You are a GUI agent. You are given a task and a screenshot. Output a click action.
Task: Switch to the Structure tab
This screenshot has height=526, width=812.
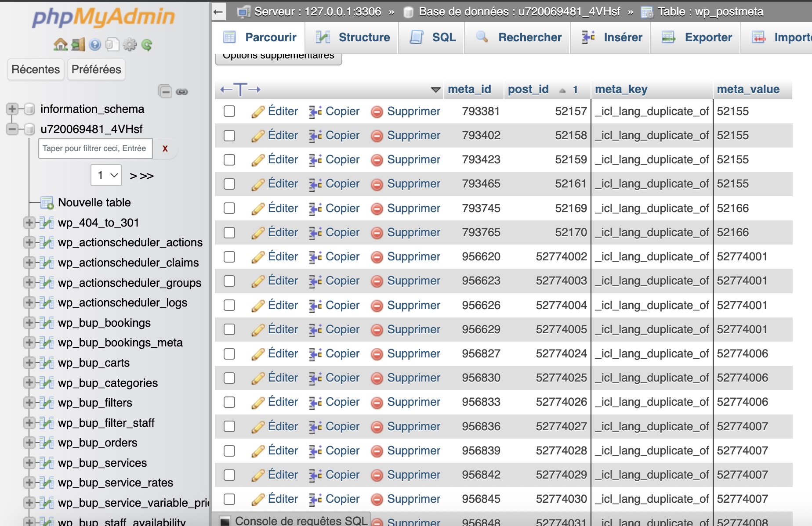[x=353, y=37]
